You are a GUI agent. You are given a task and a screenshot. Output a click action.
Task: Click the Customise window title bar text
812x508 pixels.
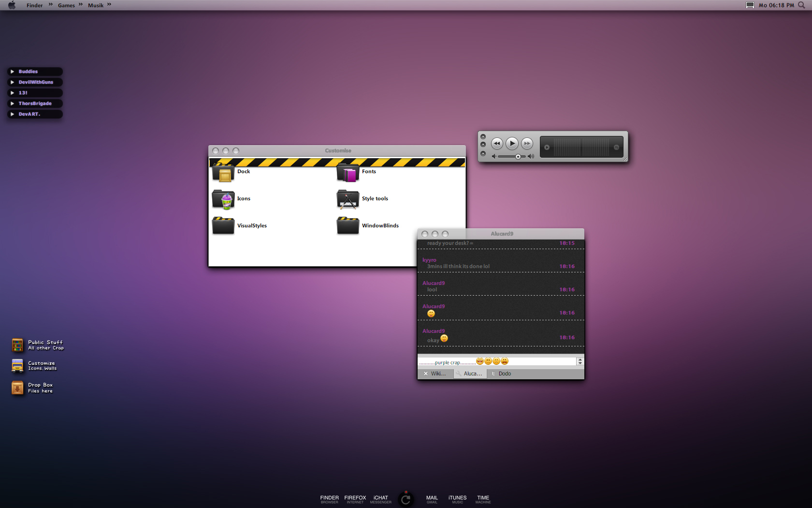point(338,150)
